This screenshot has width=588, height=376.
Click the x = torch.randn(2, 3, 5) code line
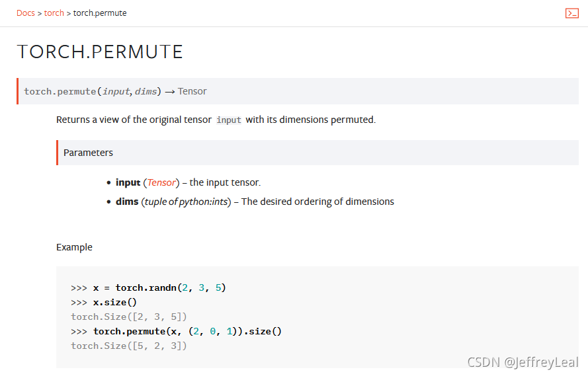148,287
